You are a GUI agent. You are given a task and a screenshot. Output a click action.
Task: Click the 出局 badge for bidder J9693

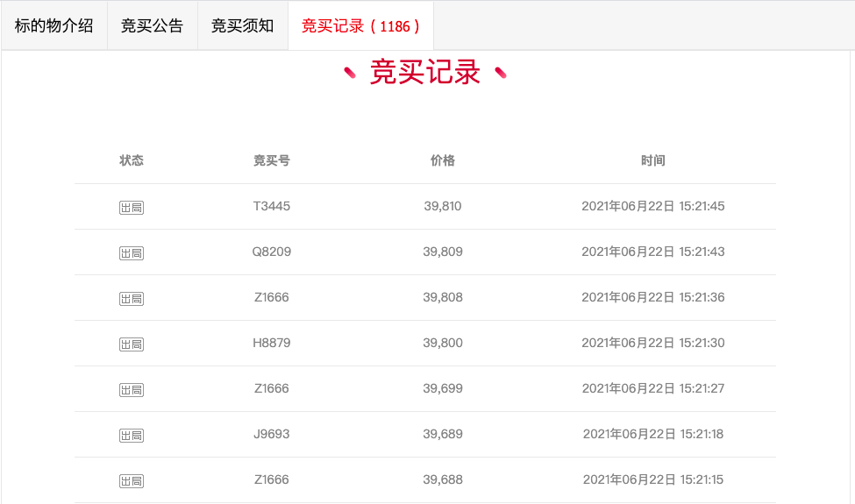click(132, 436)
